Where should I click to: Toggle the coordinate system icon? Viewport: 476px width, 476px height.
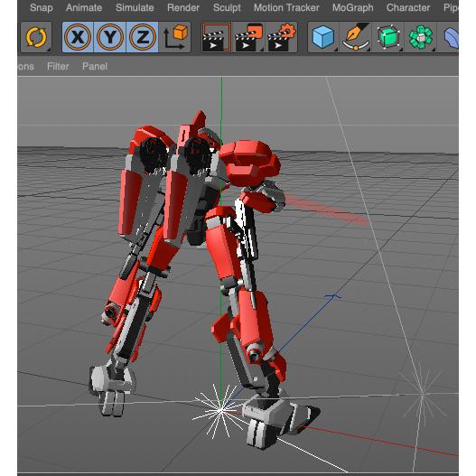(175, 37)
